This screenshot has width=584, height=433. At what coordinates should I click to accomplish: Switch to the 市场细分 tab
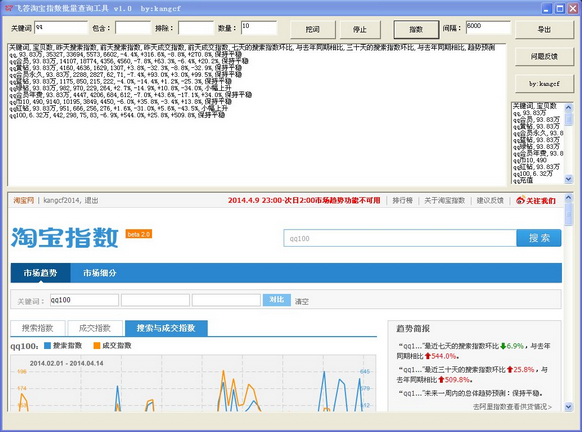(x=100, y=273)
